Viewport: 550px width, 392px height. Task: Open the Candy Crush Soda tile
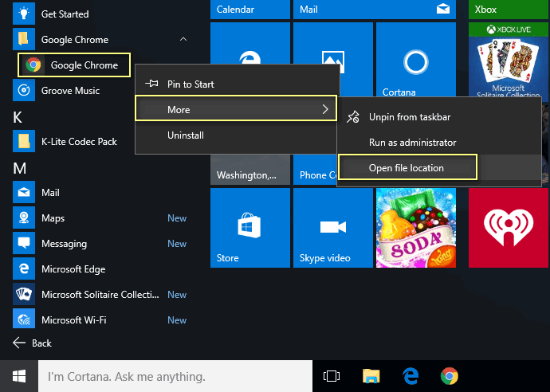coord(415,228)
